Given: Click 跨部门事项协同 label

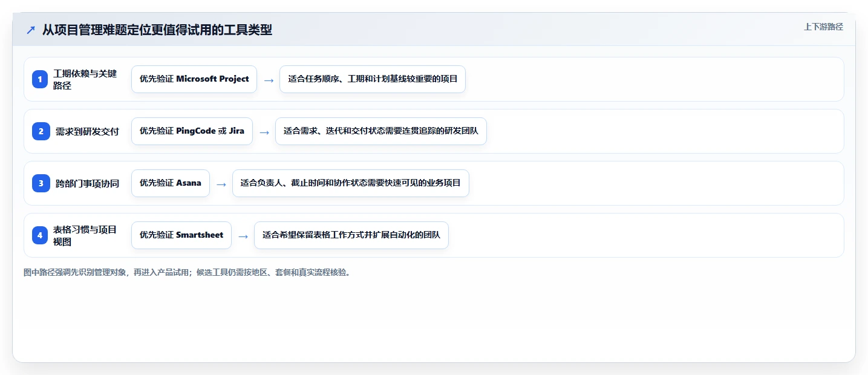Looking at the screenshot, I should (87, 183).
